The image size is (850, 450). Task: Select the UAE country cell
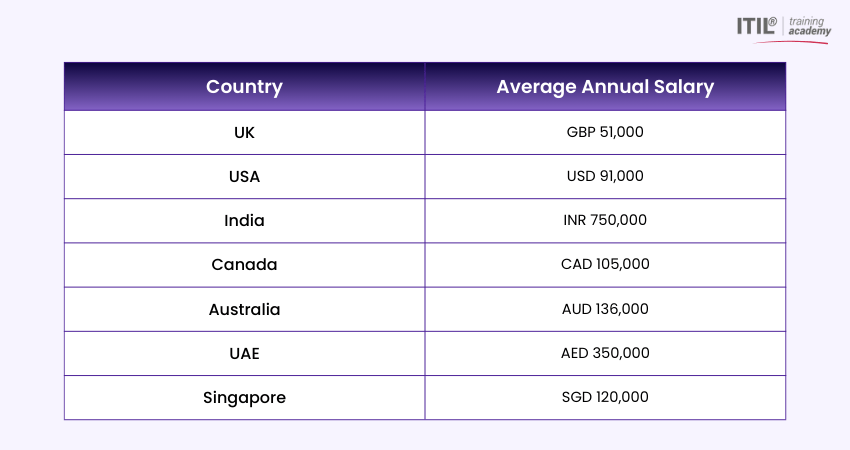pos(244,353)
